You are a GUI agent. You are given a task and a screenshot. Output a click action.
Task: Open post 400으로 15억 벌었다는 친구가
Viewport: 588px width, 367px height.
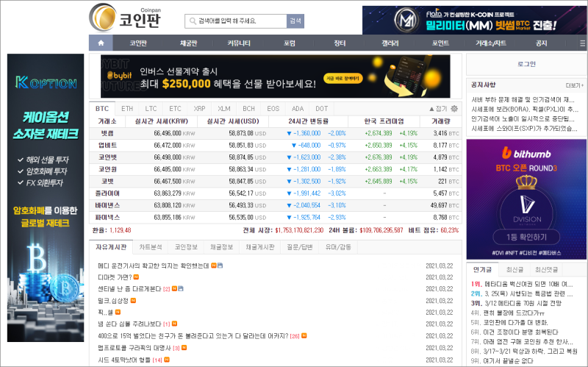(x=193, y=336)
